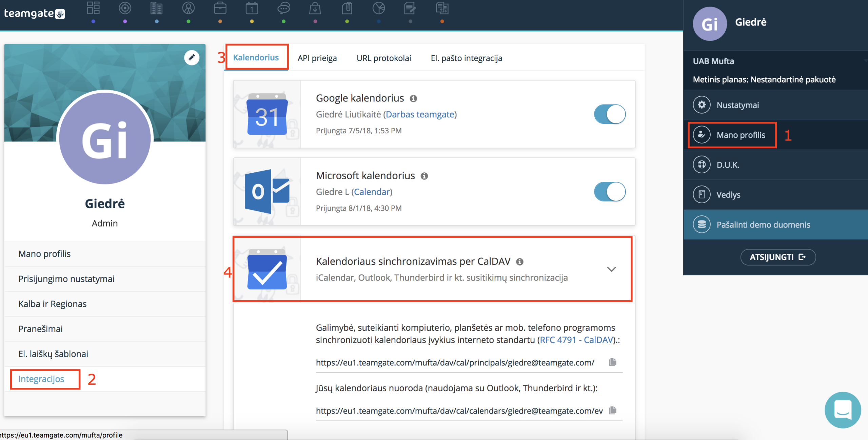868x440 pixels.
Task: Open the live chat bubble widget
Action: coord(843,410)
